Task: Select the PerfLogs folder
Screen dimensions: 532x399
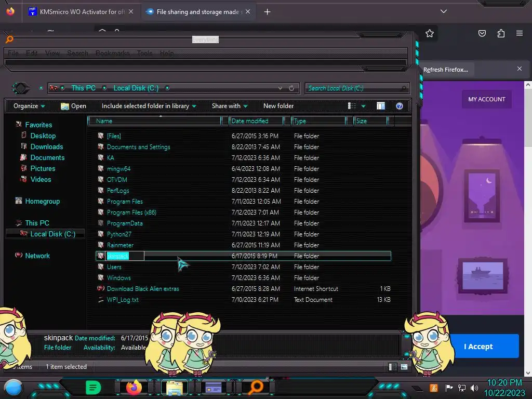Action: pyautogui.click(x=118, y=190)
